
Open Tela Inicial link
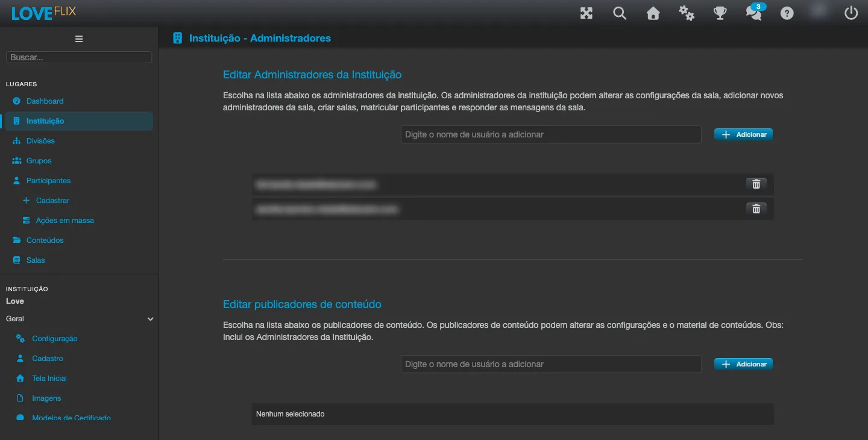pos(49,379)
